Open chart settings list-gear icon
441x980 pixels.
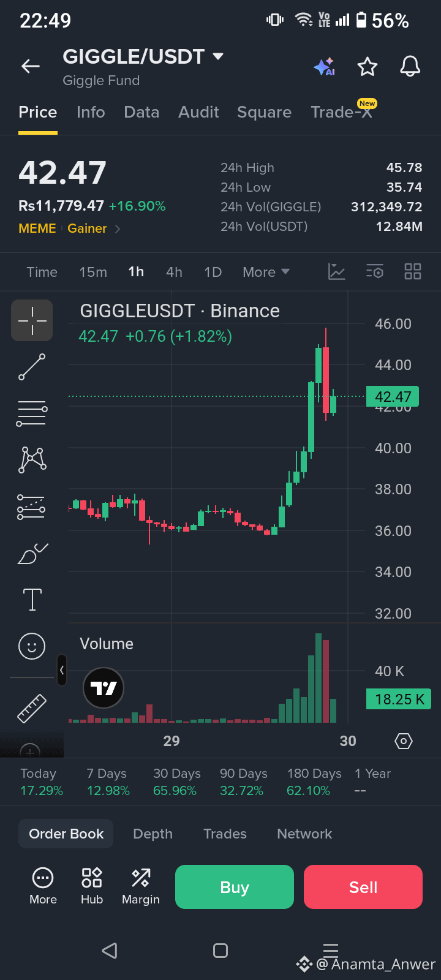click(x=374, y=271)
